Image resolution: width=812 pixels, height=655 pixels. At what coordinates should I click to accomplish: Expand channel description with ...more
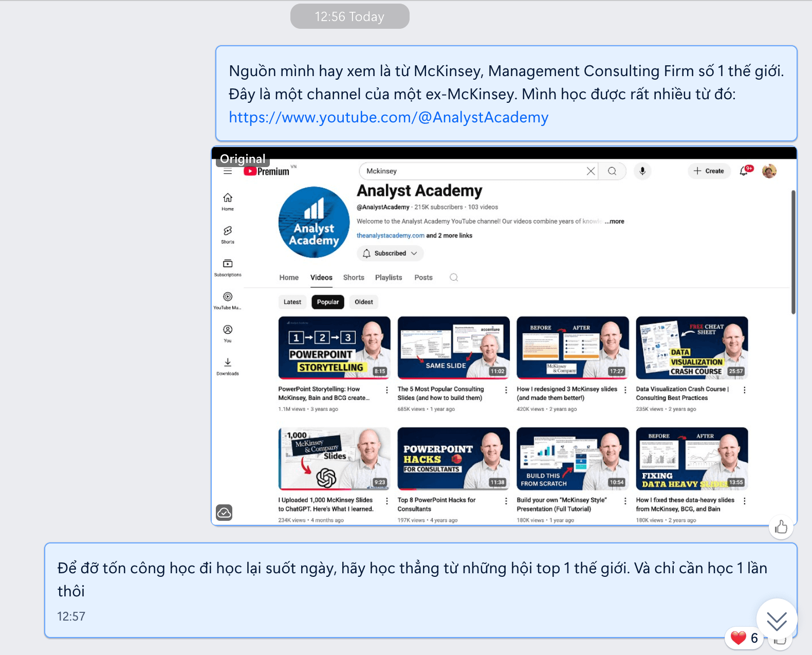click(614, 221)
